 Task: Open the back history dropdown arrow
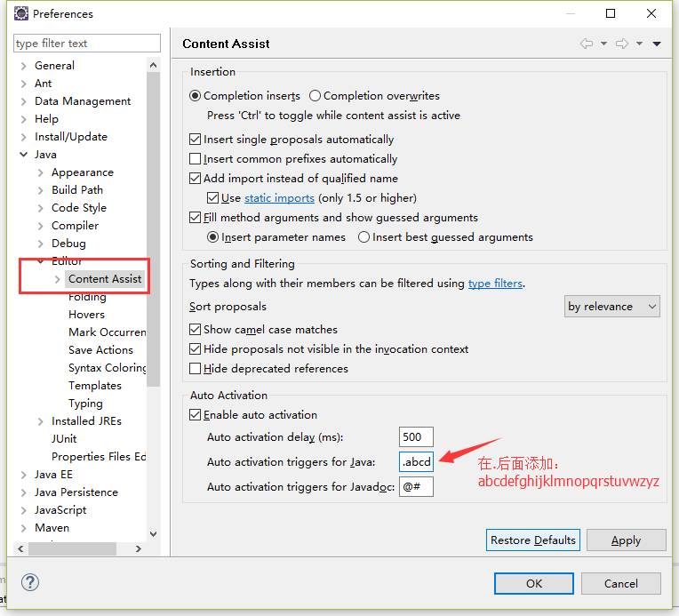click(x=603, y=44)
